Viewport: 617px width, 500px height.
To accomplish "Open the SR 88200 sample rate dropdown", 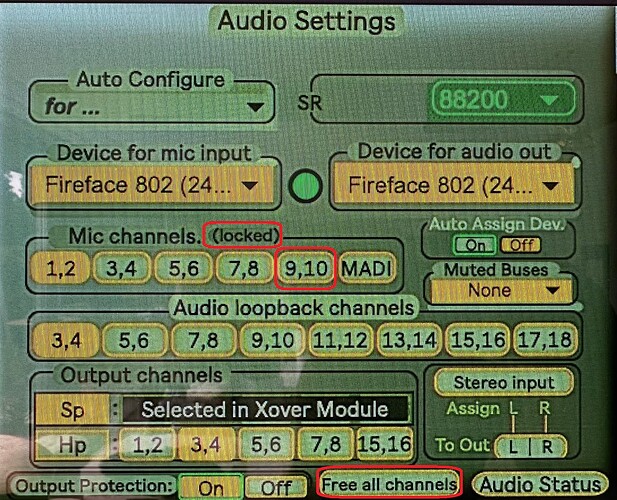I will point(503,99).
